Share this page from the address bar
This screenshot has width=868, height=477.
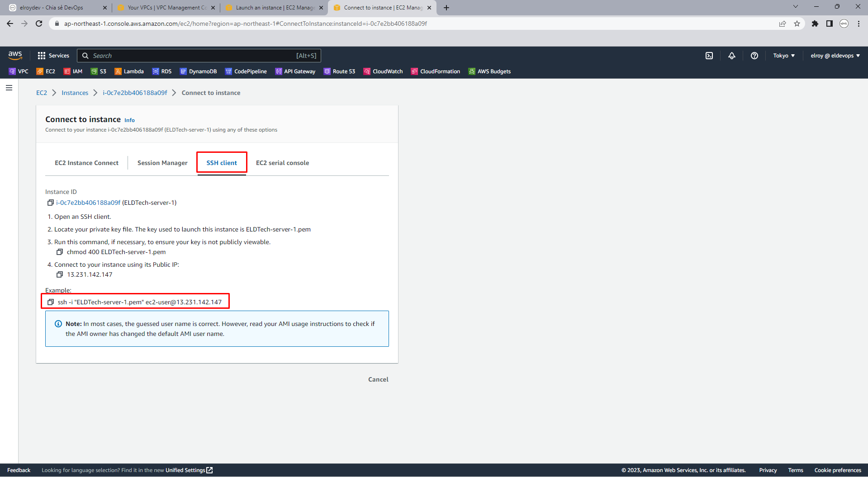click(783, 24)
